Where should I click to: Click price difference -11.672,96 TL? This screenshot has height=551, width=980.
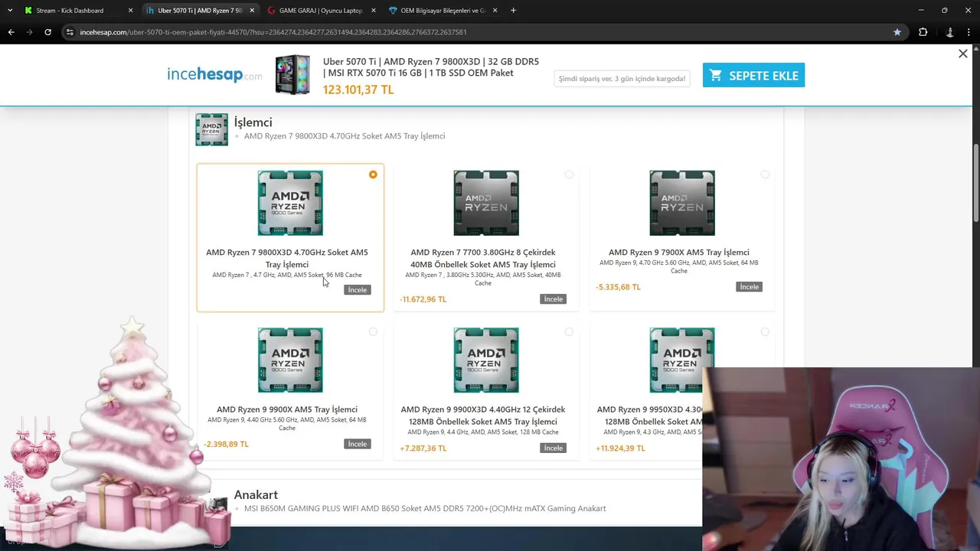click(x=423, y=299)
